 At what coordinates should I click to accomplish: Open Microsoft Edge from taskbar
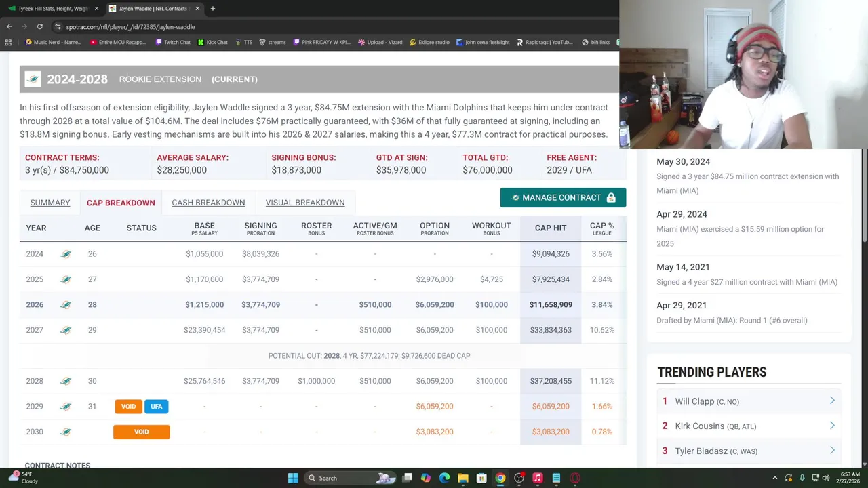pyautogui.click(x=444, y=478)
